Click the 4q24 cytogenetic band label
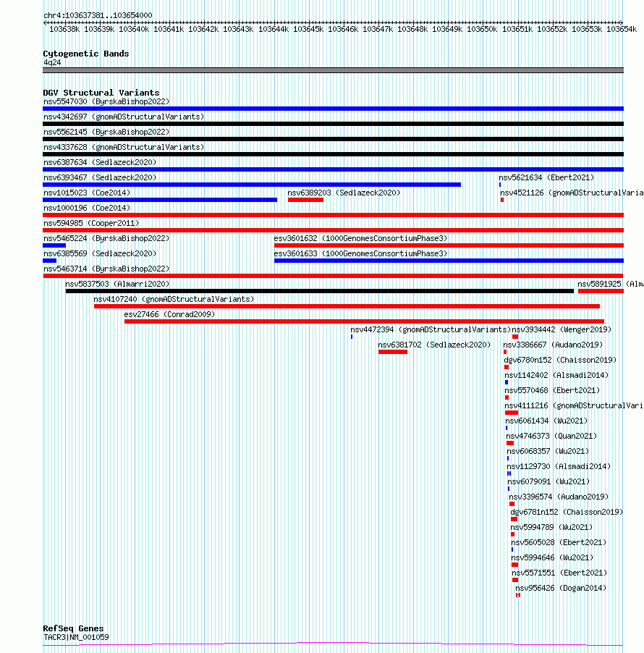Image resolution: width=644 pixels, height=653 pixels. [52, 62]
